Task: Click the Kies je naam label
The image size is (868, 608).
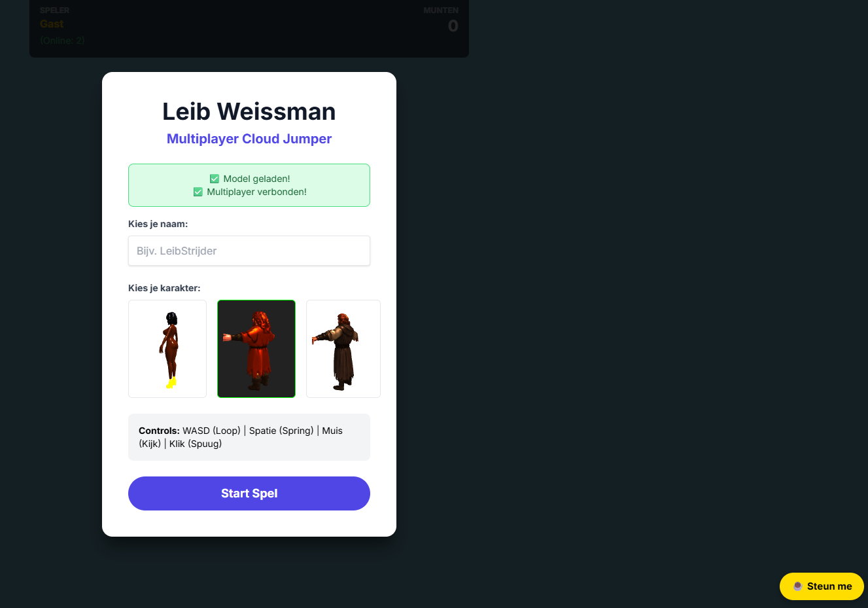Action: coord(158,224)
